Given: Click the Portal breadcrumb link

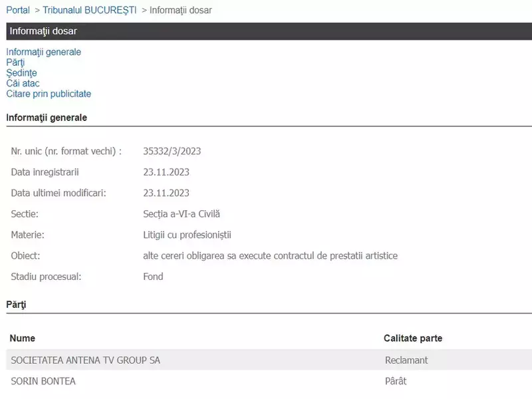Looking at the screenshot, I should coord(19,10).
